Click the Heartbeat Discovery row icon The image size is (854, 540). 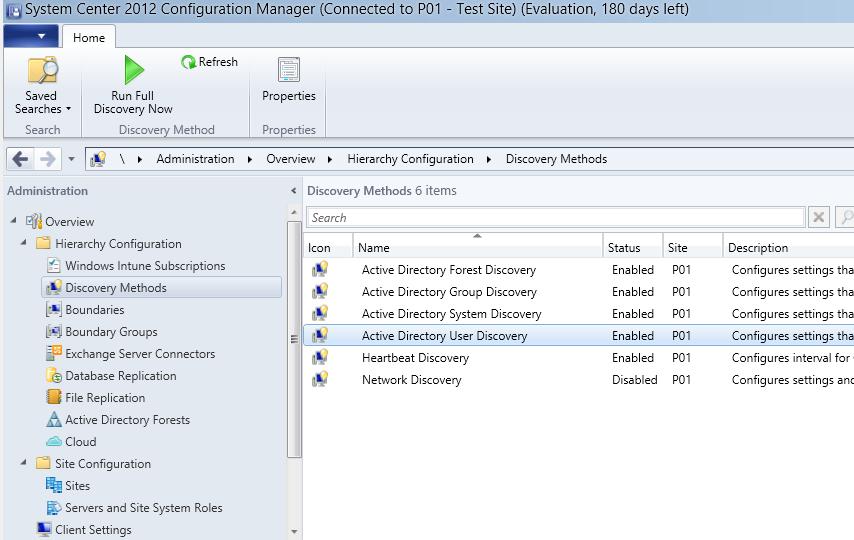coord(320,357)
